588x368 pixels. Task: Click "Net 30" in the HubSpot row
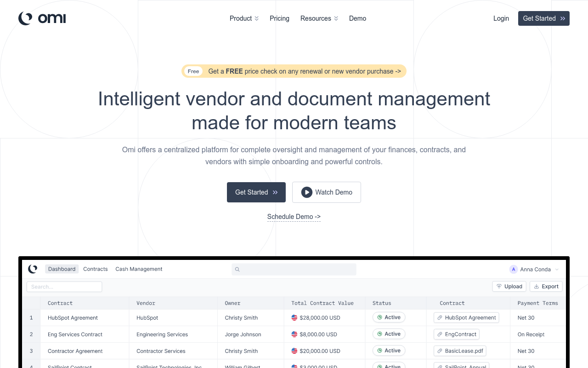526,318
